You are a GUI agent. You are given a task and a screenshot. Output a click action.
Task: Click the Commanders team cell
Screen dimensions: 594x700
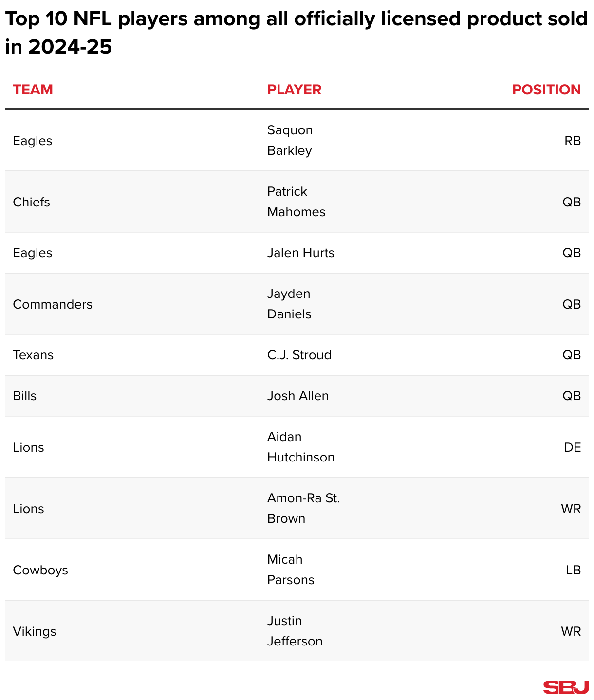pyautogui.click(x=53, y=304)
